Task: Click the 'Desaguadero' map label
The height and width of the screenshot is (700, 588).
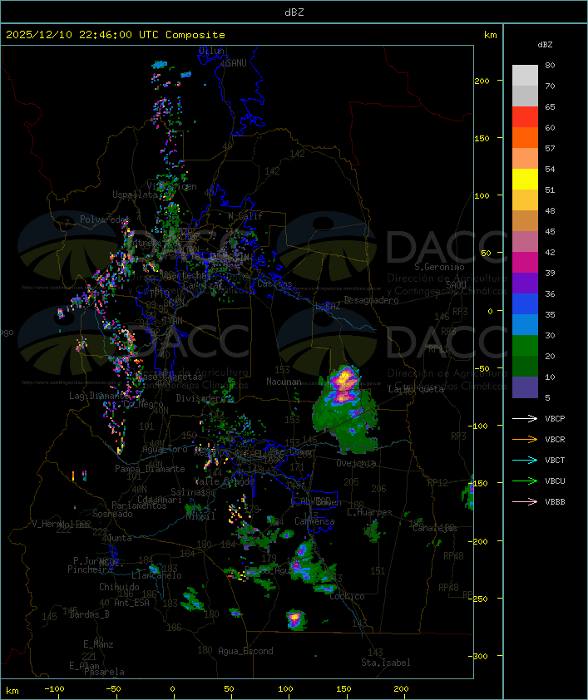Action: coord(371,300)
